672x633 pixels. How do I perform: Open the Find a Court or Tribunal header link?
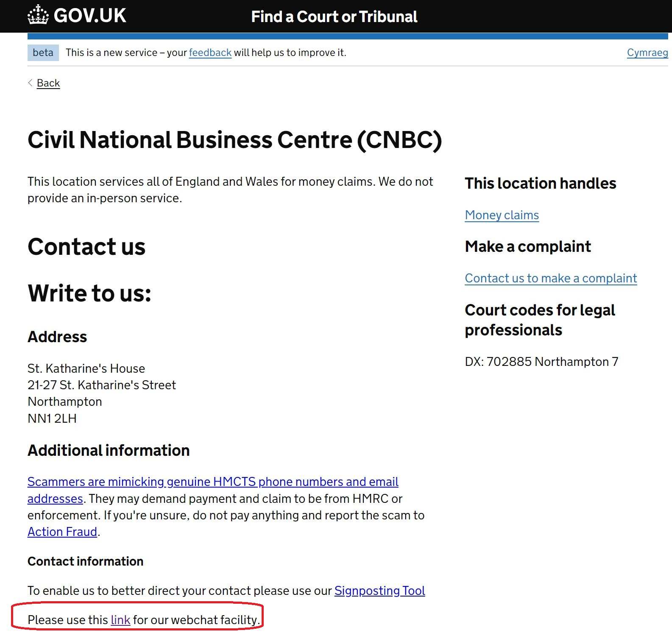(334, 17)
